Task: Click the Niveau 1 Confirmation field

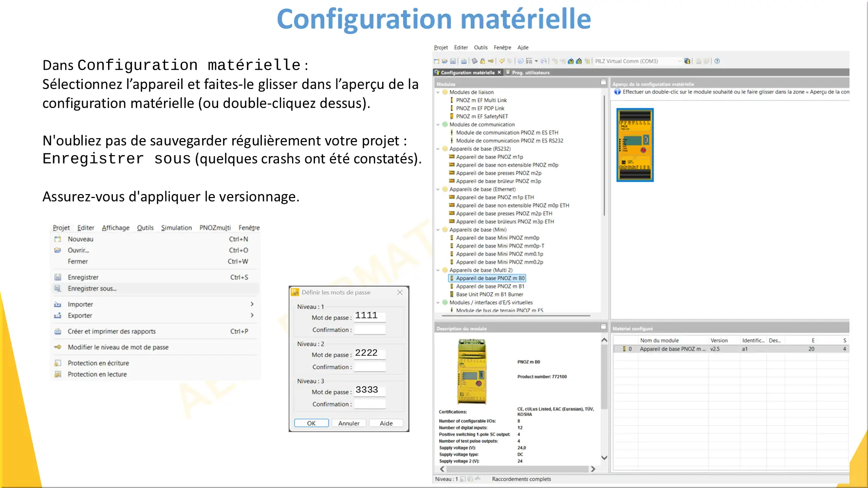Action: (x=369, y=330)
